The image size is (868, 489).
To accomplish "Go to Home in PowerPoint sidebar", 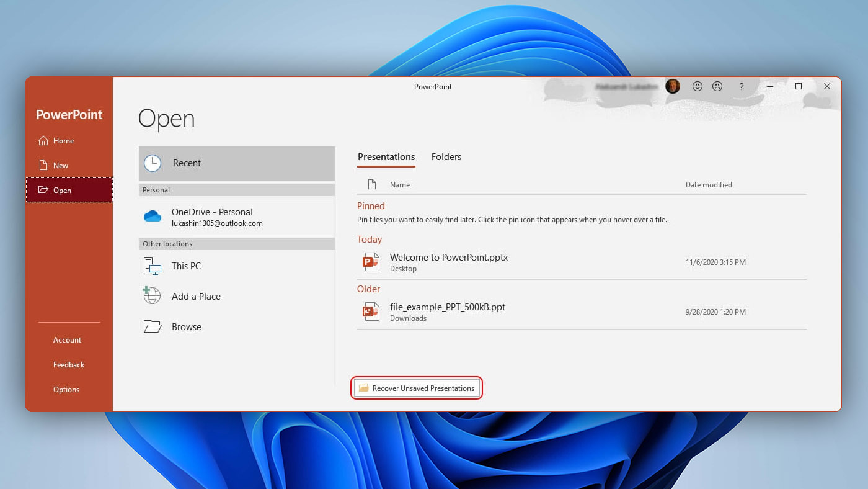I will tap(69, 141).
